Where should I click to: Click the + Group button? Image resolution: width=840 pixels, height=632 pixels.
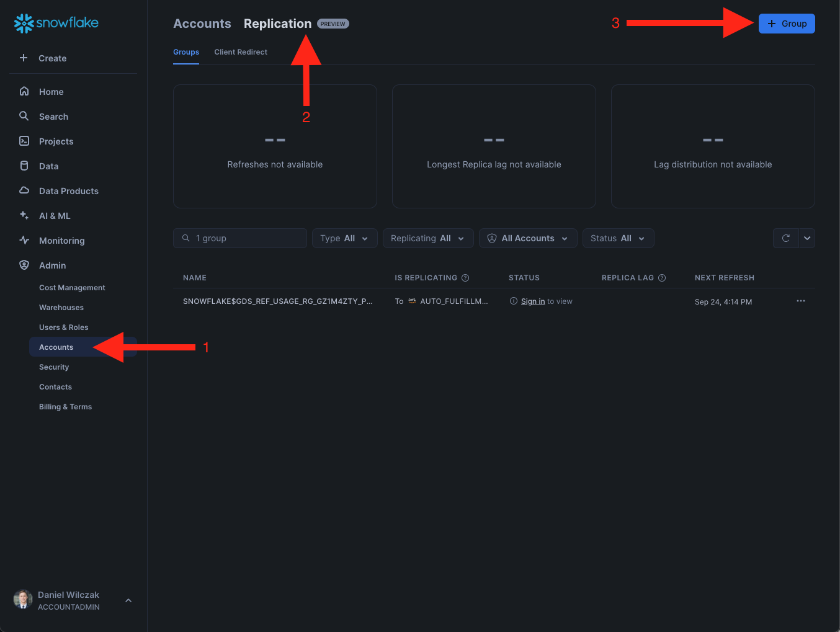tap(787, 24)
